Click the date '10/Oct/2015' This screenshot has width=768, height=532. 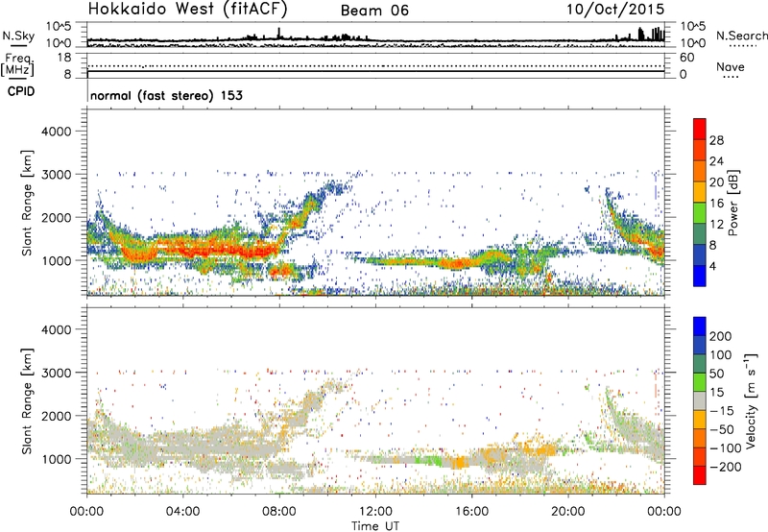coord(615,10)
